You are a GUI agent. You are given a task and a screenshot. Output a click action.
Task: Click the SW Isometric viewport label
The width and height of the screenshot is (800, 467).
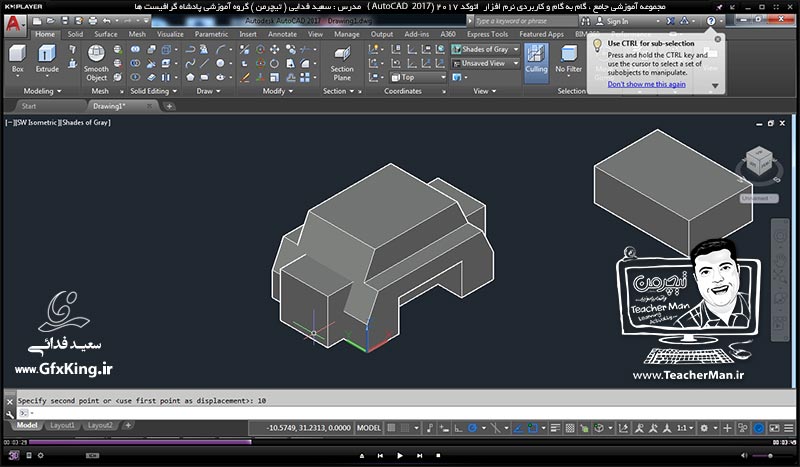click(38, 122)
